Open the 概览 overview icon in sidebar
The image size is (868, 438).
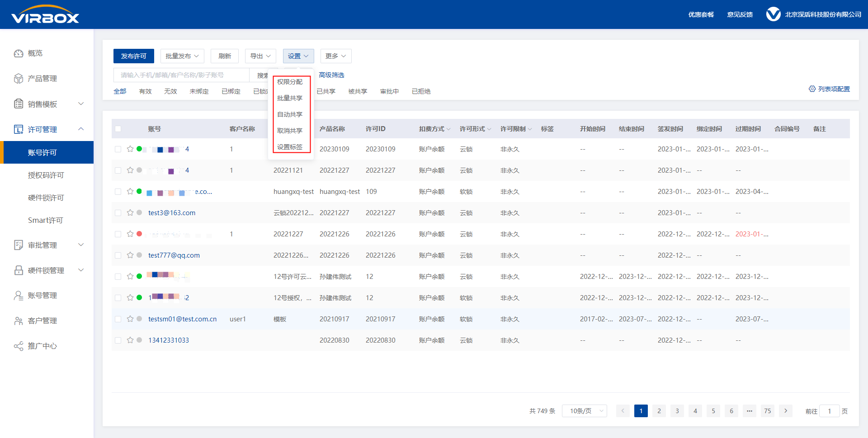(x=19, y=53)
